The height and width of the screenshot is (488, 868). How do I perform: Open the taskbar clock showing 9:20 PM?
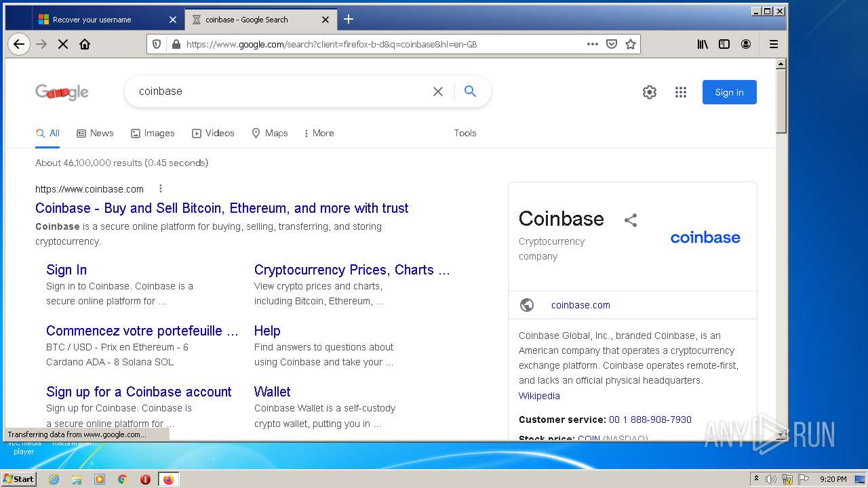click(x=833, y=479)
